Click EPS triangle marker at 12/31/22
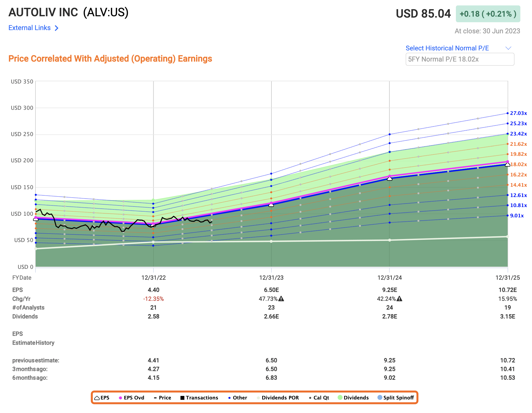Image resolution: width=532 pixels, height=413 pixels. point(153,225)
